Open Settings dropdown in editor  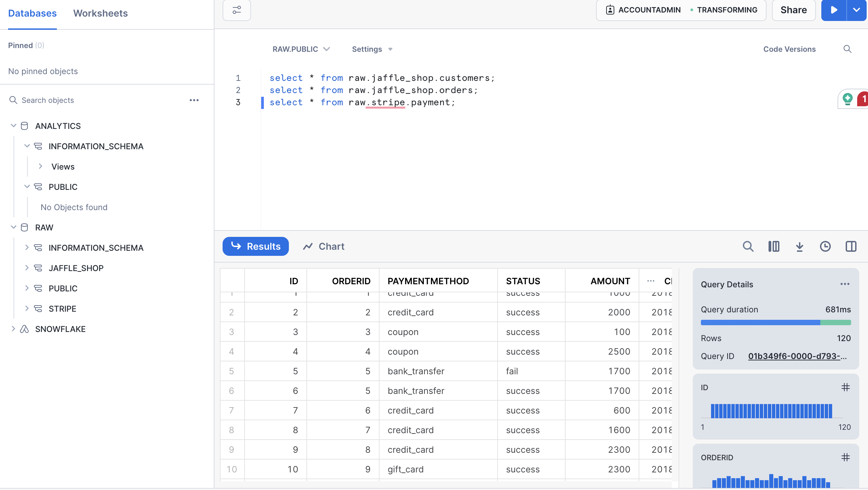[x=371, y=49]
